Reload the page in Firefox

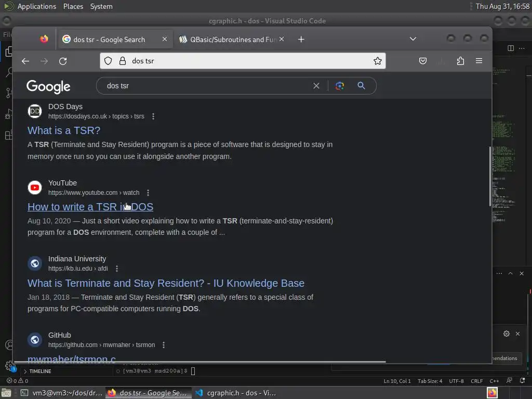click(63, 61)
